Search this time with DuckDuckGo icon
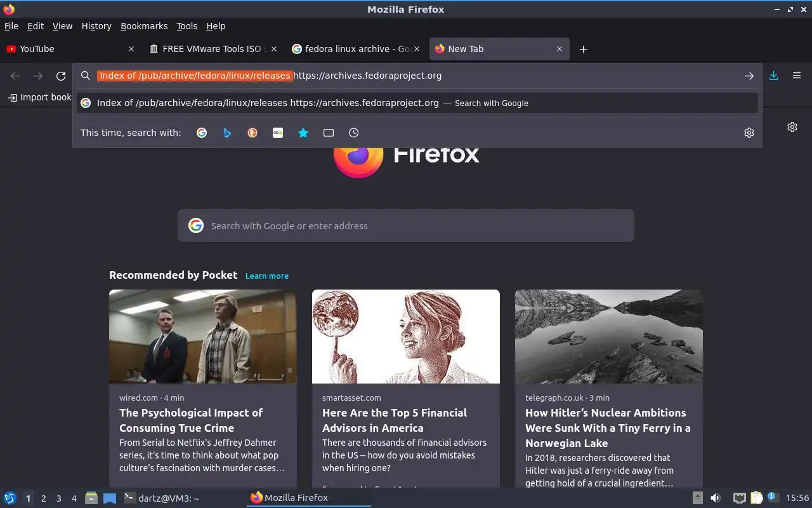 pos(252,133)
